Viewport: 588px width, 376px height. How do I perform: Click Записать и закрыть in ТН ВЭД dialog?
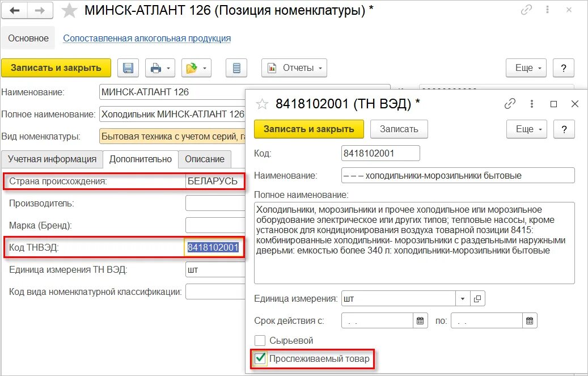point(309,129)
